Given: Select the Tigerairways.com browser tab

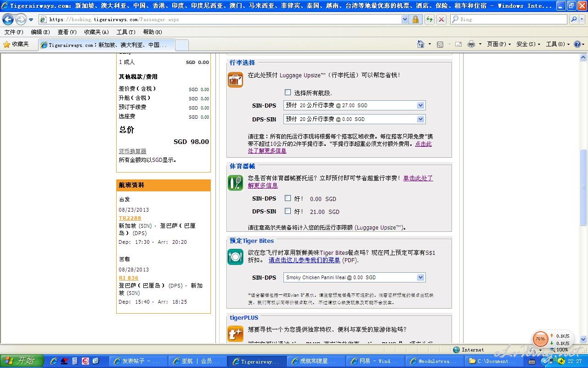Looking at the screenshot, I should pos(106,45).
